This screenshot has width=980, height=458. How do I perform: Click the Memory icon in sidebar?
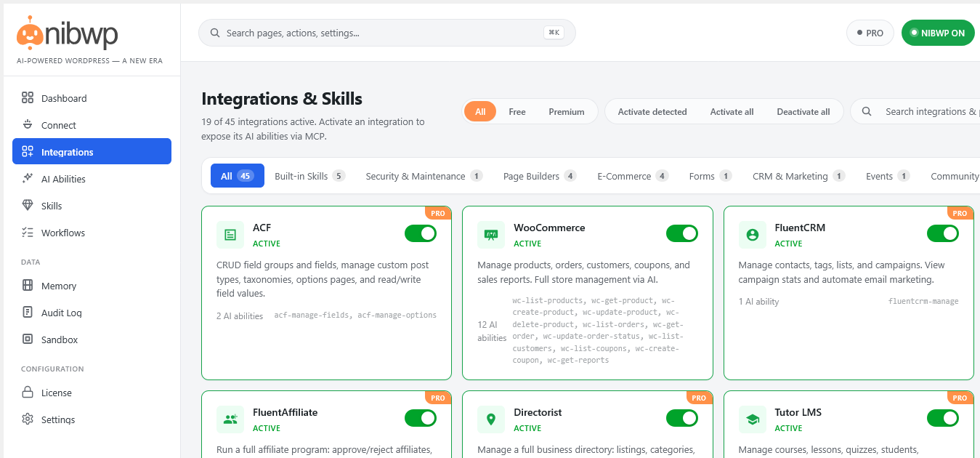click(28, 285)
